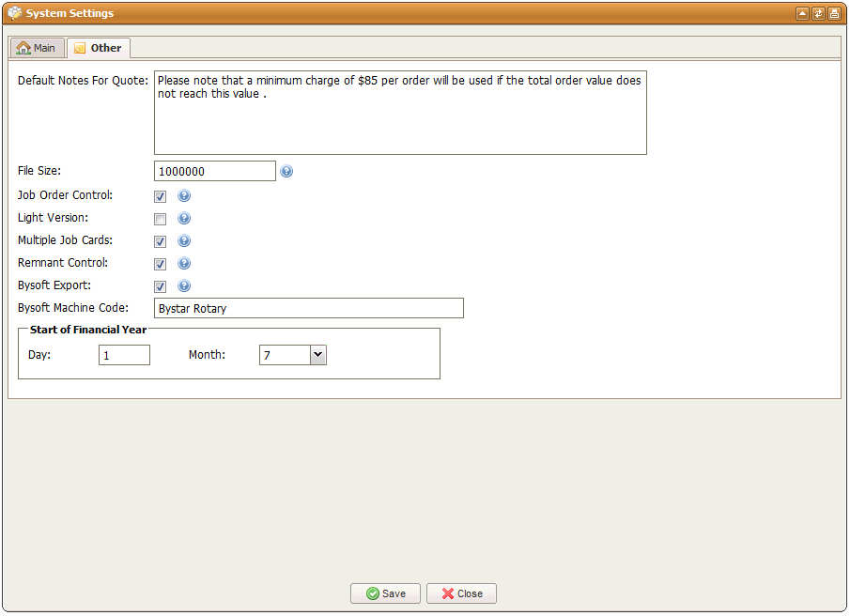
Task: Click the print icon in title bar
Action: pos(834,13)
